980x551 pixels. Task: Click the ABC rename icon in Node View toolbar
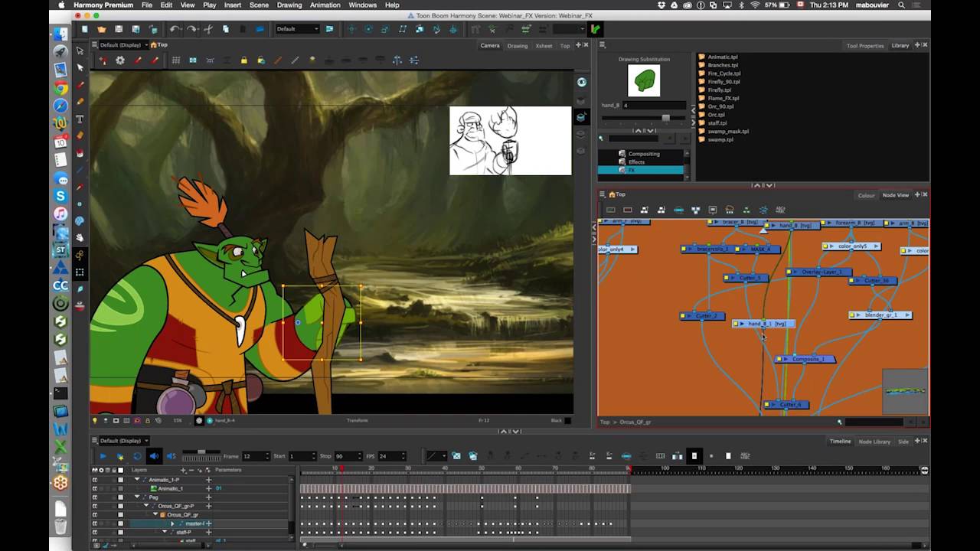pos(780,210)
